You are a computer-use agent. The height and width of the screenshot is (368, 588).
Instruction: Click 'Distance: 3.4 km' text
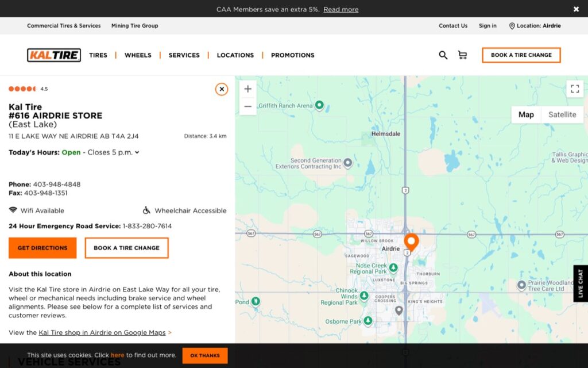pos(205,136)
